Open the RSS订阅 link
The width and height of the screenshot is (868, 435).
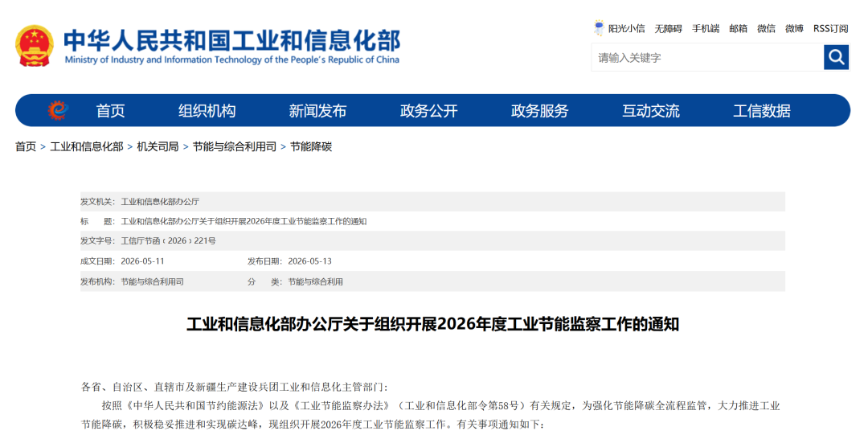(830, 28)
